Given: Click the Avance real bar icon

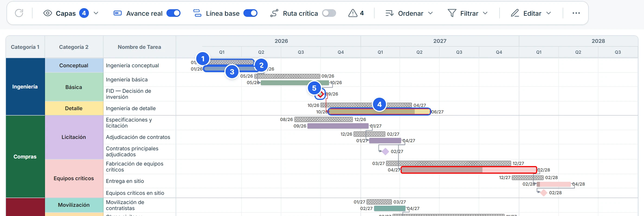Looking at the screenshot, I should (117, 13).
